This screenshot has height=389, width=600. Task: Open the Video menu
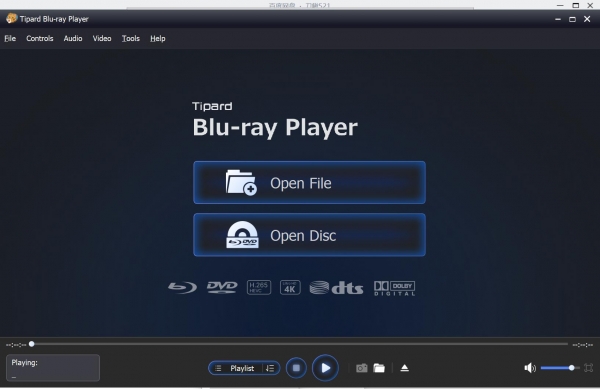tap(102, 39)
